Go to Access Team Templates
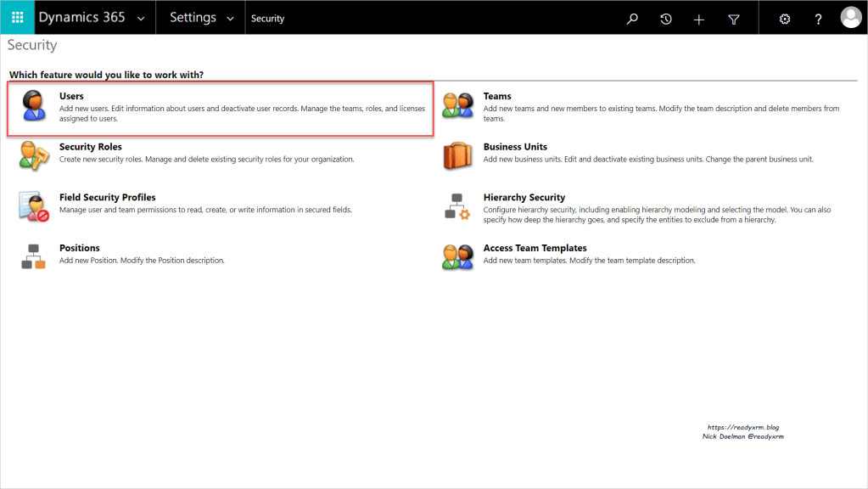 pos(535,248)
